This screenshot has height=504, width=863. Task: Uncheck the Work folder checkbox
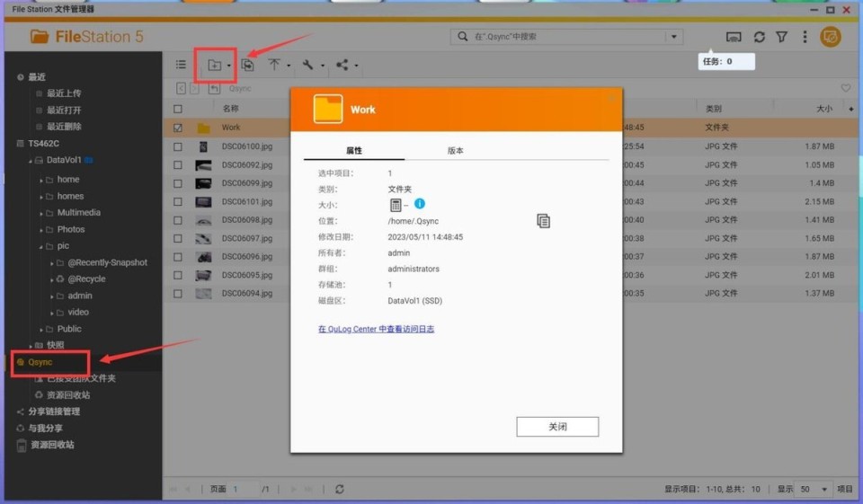pos(178,128)
